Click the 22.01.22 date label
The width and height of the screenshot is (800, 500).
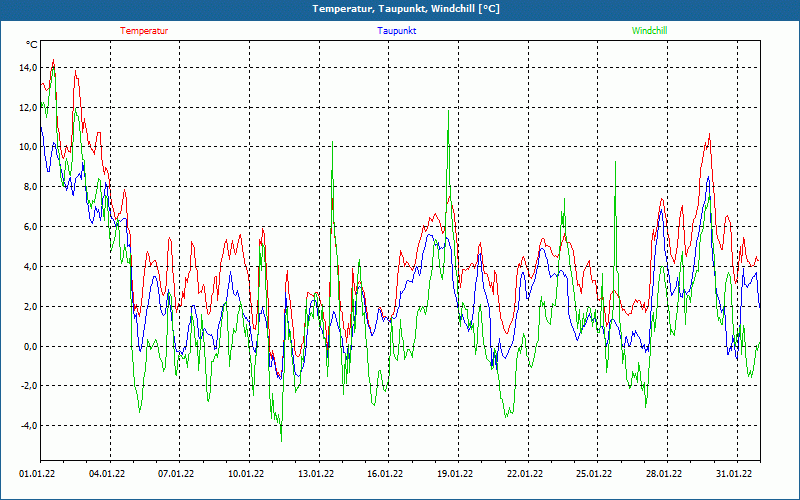click(525, 474)
